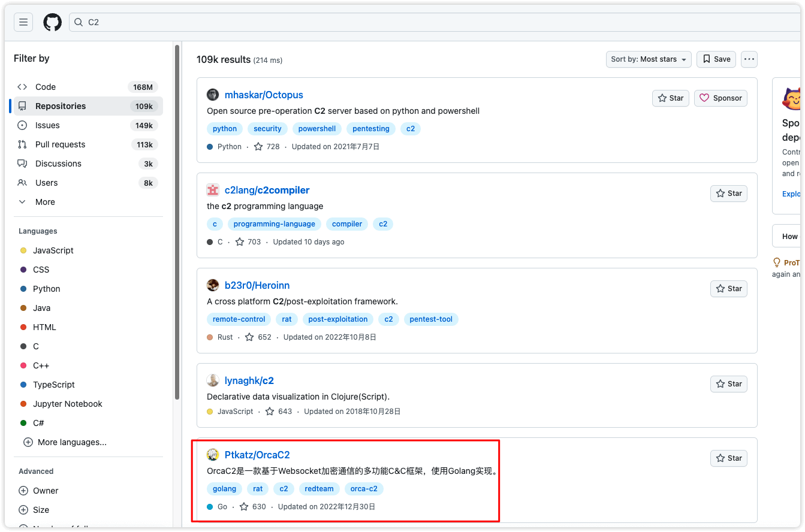Viewport: 805px width, 532px height.
Task: Open the Sort by Most stars dropdown
Action: pos(648,59)
